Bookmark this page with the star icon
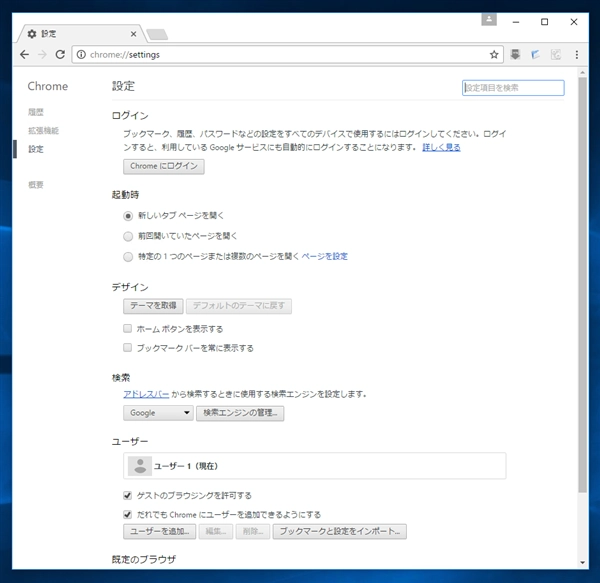Viewport: 600px width, 583px height. coord(494,55)
